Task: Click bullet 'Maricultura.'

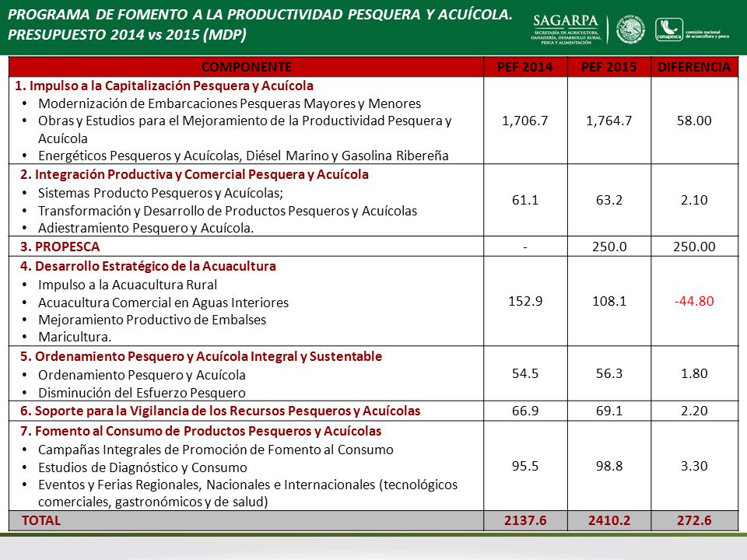Action: click(75, 337)
